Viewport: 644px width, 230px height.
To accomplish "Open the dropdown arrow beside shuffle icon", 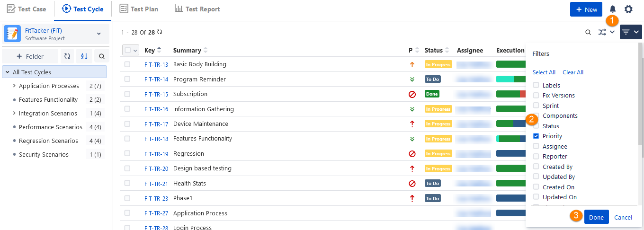I will point(612,32).
